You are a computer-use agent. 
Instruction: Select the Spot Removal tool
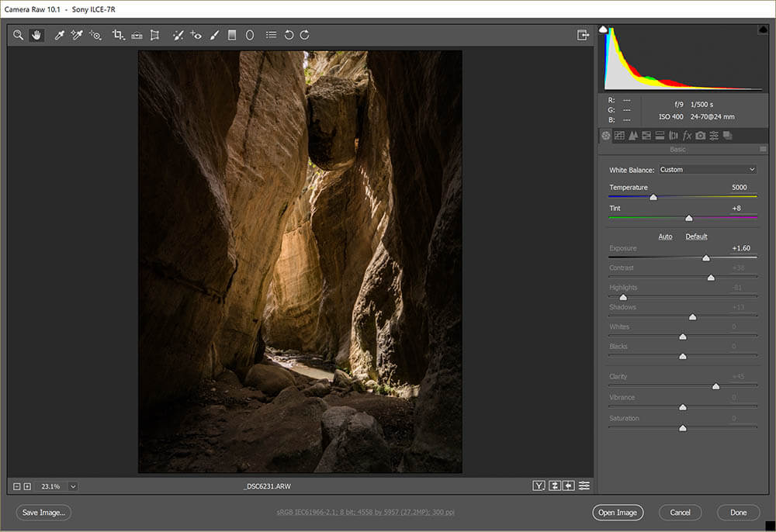[x=178, y=34]
